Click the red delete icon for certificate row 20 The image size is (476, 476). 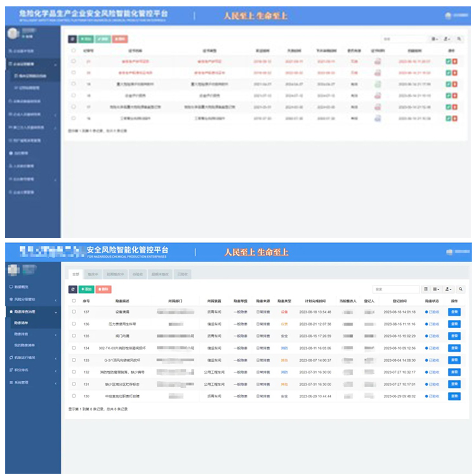[455, 73]
